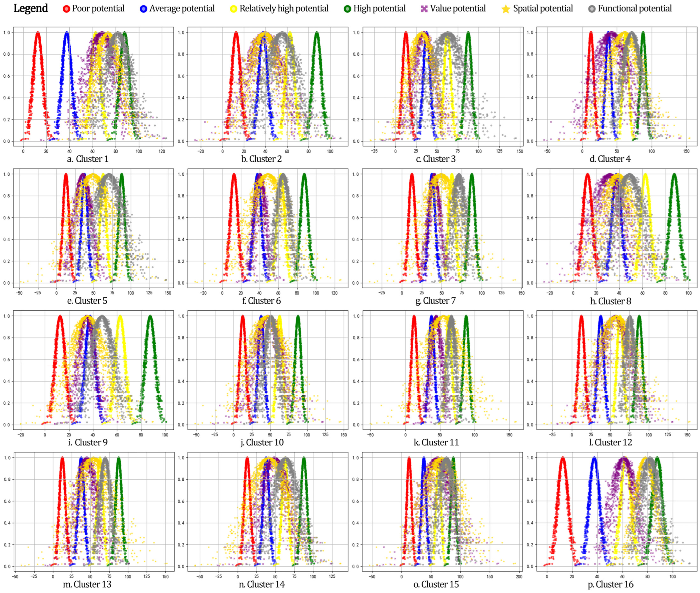
Task: Click the blue Average potential legend marker
Action: 144,9
